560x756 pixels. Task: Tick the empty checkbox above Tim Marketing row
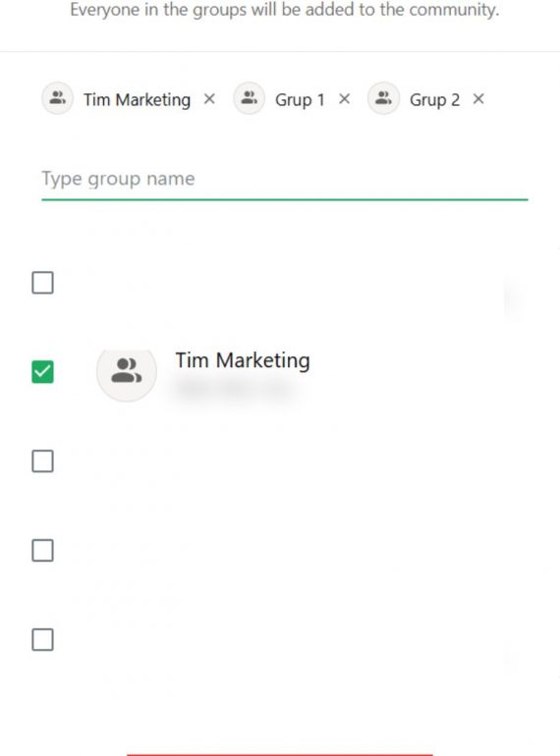(42, 283)
